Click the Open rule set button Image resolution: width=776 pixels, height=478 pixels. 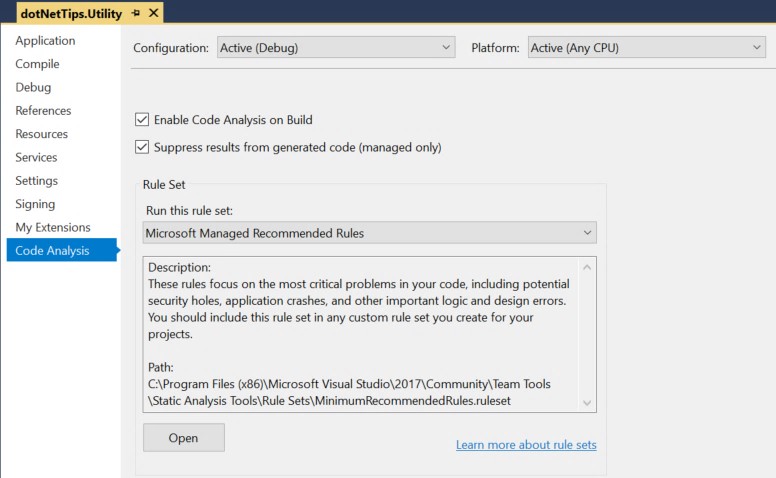pos(183,438)
